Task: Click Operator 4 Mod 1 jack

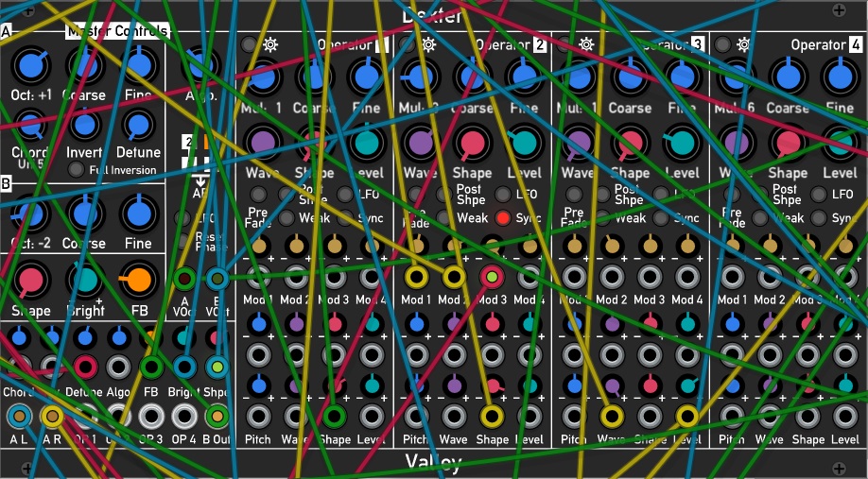Action: click(x=732, y=277)
